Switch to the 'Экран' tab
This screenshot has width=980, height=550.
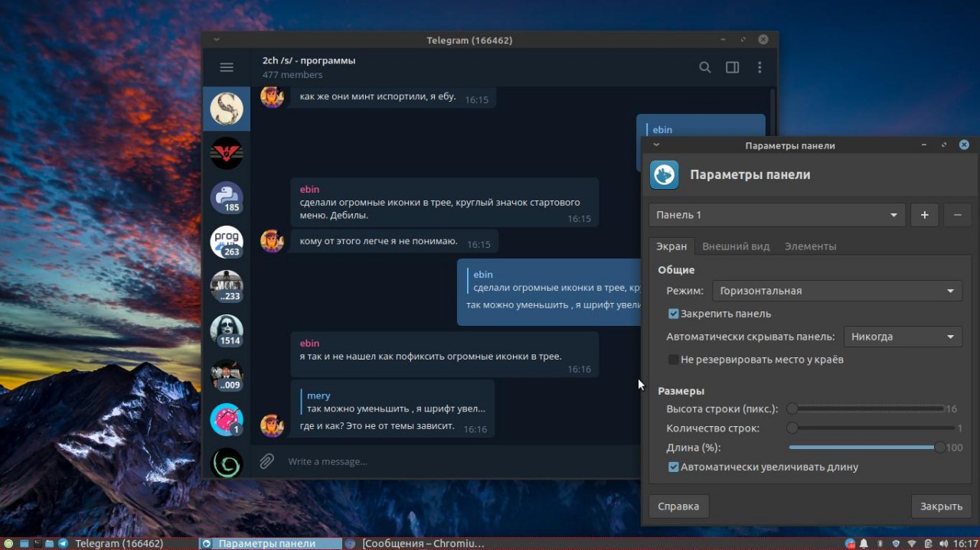tap(672, 246)
